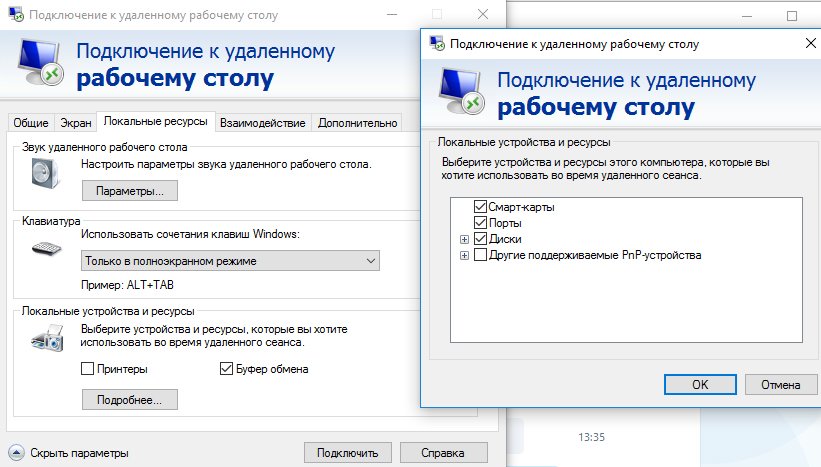Uncheck the Буфер обмена checkbox
821x467 pixels.
[226, 369]
